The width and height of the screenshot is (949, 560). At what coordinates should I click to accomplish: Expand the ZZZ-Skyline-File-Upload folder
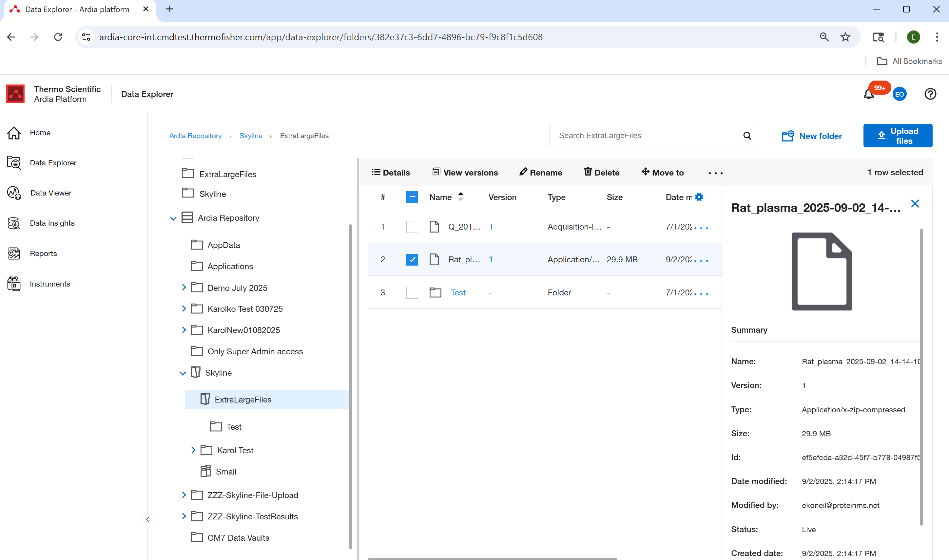[x=184, y=495]
